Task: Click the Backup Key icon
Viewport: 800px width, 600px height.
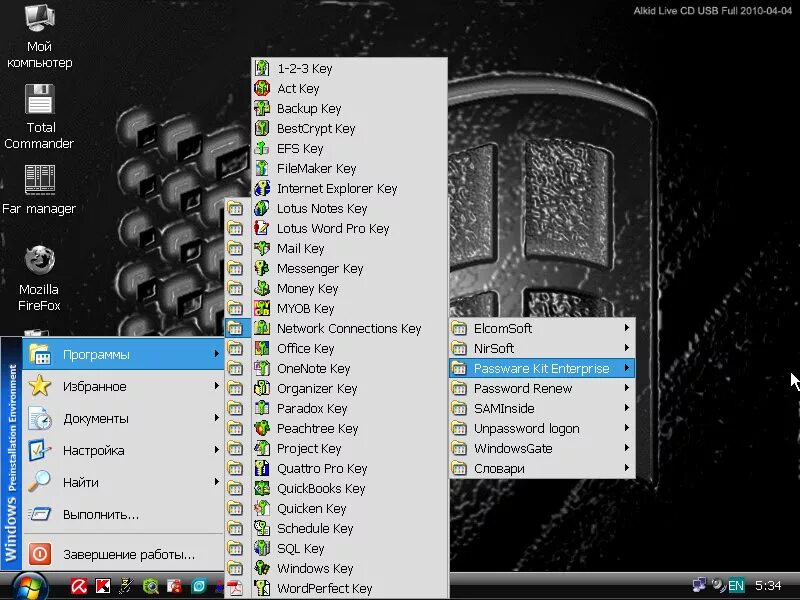Action: (x=262, y=108)
